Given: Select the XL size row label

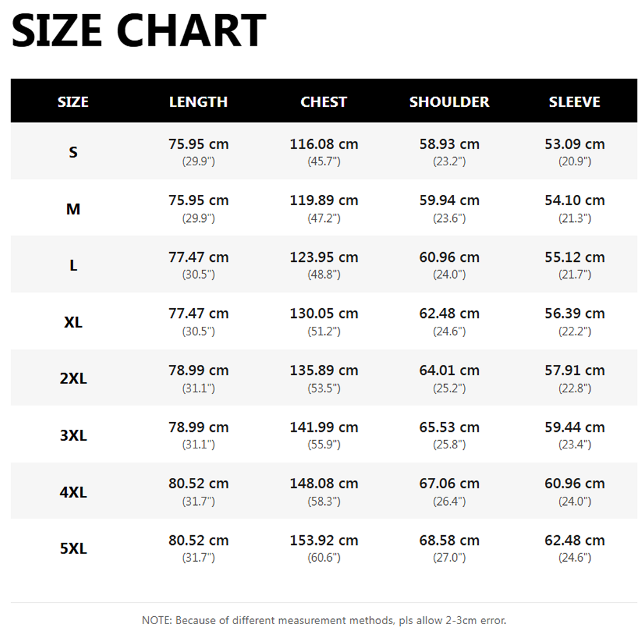Looking at the screenshot, I should point(73,322).
